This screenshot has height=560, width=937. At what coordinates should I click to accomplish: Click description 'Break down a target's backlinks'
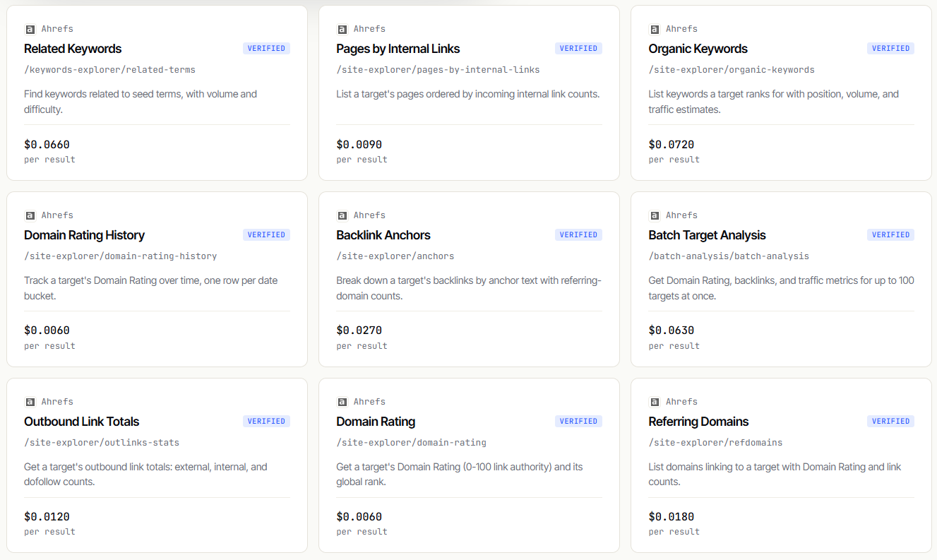click(468, 288)
